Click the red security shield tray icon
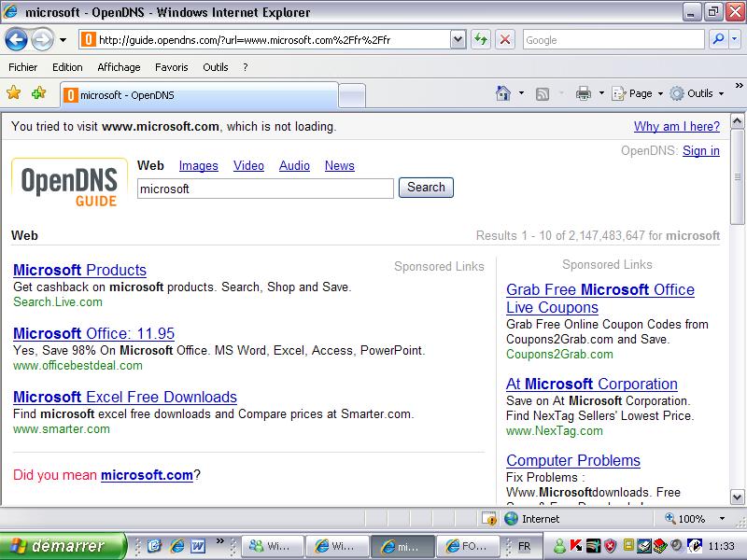The width and height of the screenshot is (747, 560). tap(611, 546)
